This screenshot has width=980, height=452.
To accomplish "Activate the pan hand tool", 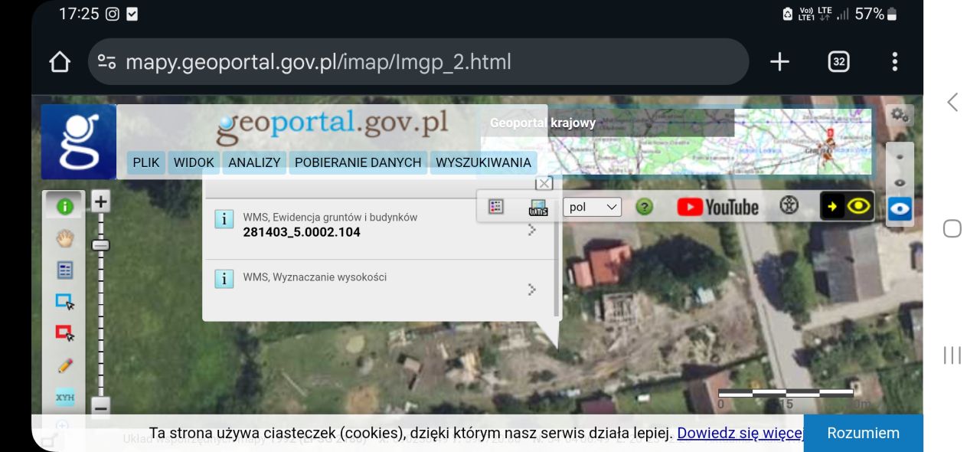I will pos(65,237).
